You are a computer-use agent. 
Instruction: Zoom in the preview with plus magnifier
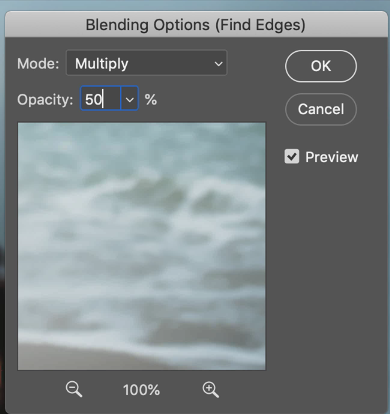point(210,389)
